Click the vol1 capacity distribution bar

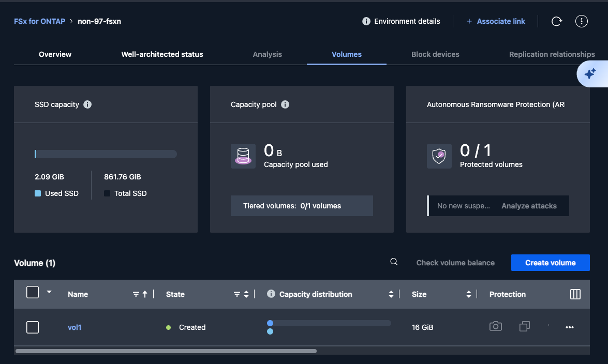point(329,323)
